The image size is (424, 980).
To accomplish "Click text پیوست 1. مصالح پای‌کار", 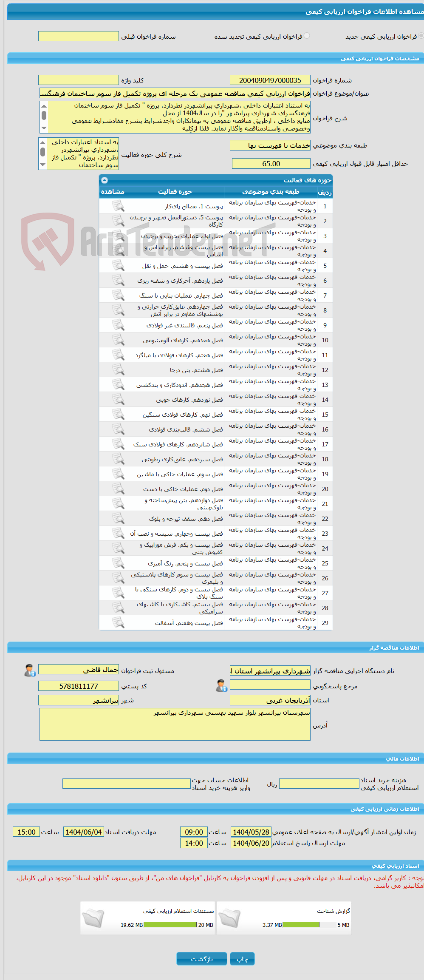I will click(194, 206).
